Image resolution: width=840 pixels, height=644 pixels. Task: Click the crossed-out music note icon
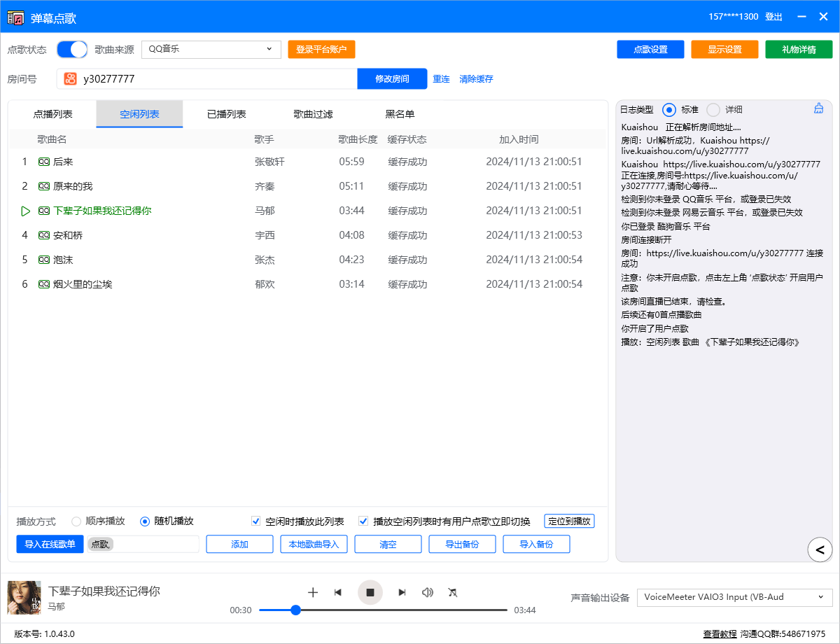452,592
